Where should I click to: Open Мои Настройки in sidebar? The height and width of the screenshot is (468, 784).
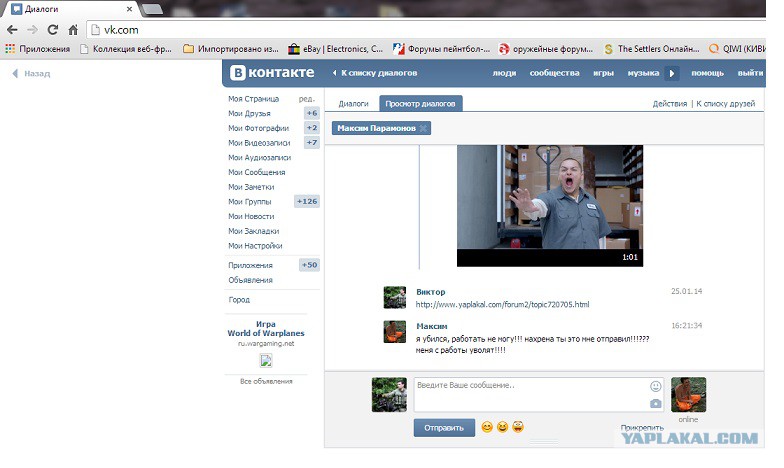coord(255,246)
